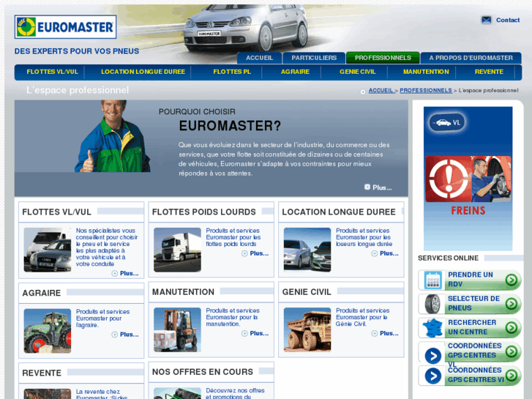Open GENIE CIVIL in the blue menu bar
532x399 pixels.
tap(357, 72)
